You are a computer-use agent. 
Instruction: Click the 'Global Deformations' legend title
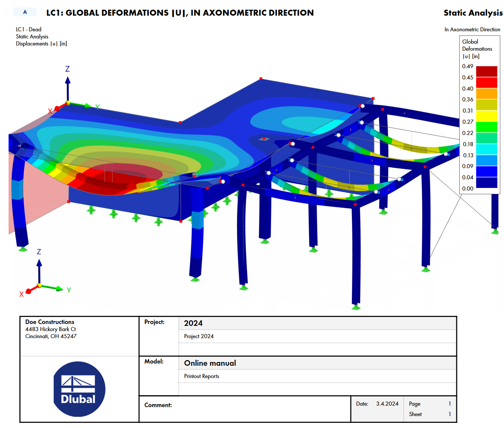(x=477, y=45)
